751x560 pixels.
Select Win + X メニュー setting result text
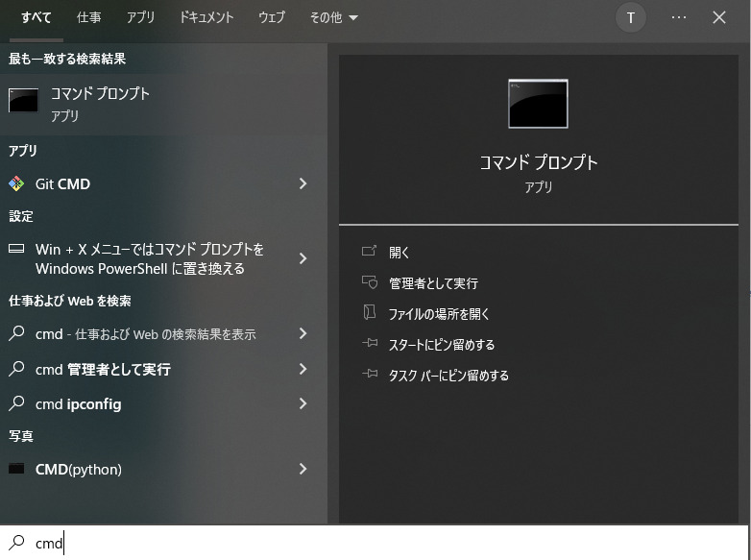[x=150, y=258]
